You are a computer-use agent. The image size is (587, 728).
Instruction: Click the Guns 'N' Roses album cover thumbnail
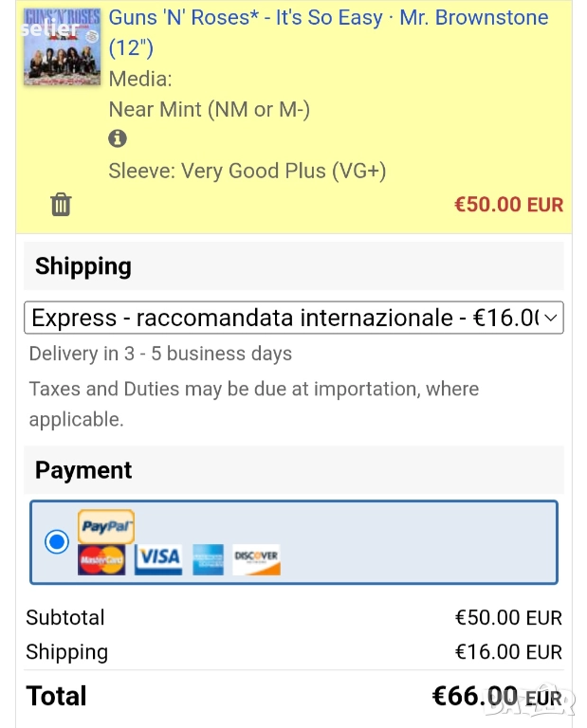62,48
